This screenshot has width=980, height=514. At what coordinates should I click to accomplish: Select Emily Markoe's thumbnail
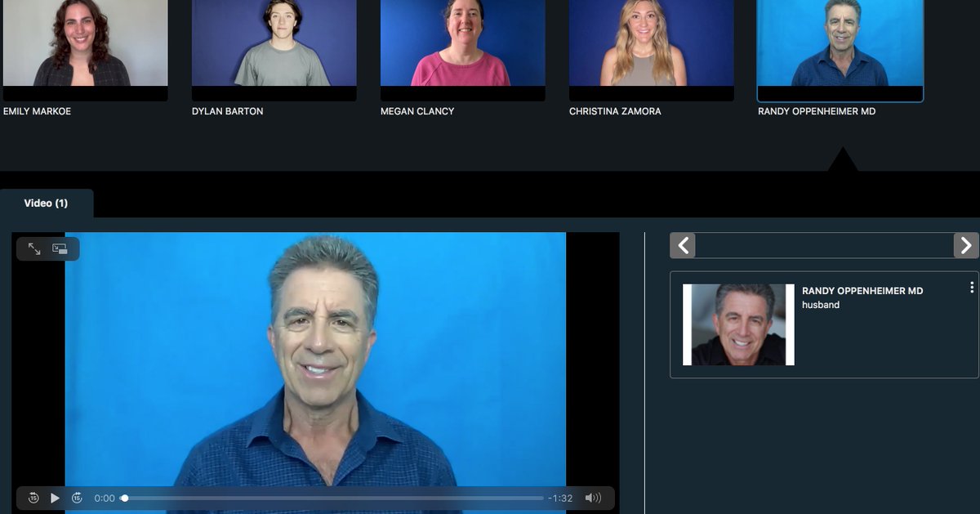(x=85, y=50)
